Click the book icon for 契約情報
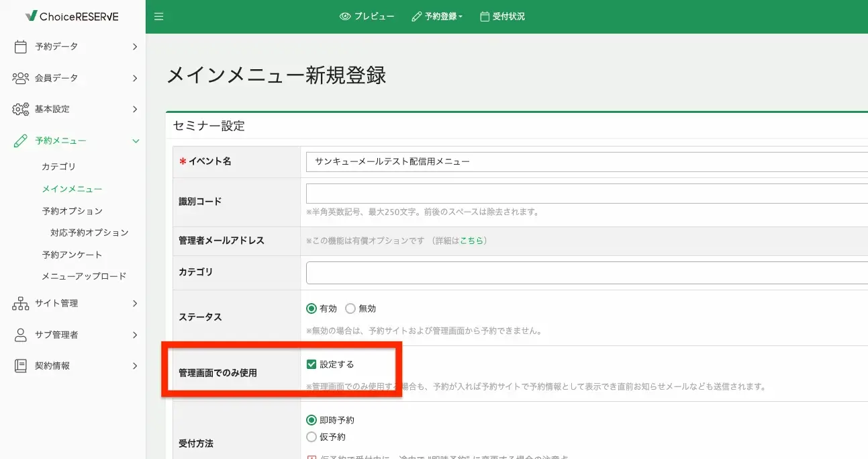 point(21,366)
